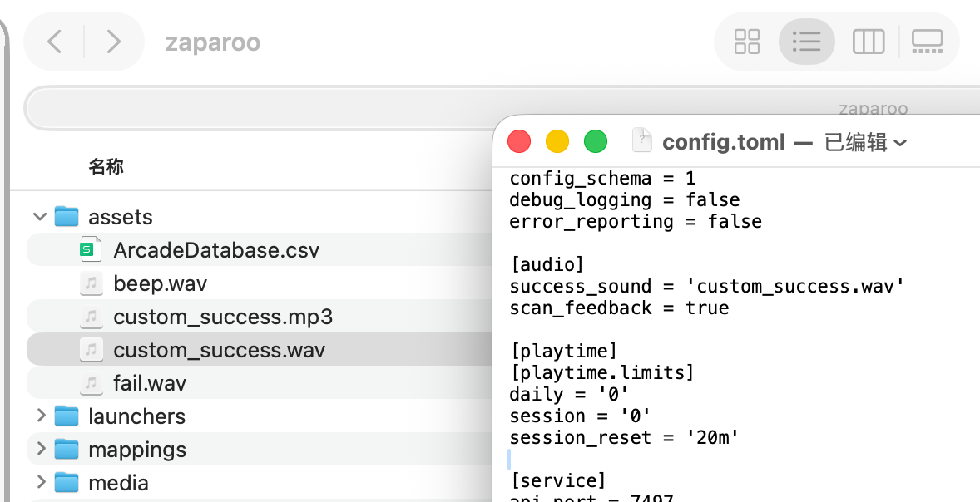Go forward in Finder navigation
Viewport: 980px width, 502px height.
(x=114, y=41)
